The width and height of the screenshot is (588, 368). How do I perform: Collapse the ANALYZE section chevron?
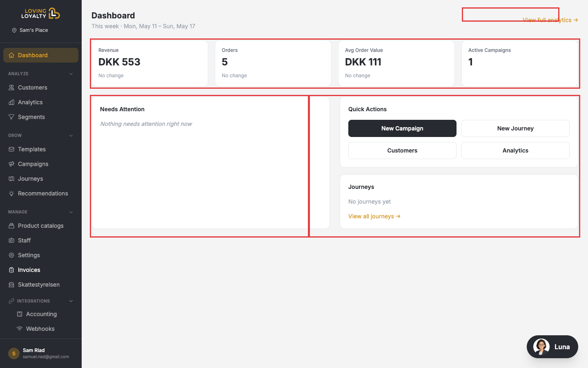(x=71, y=74)
